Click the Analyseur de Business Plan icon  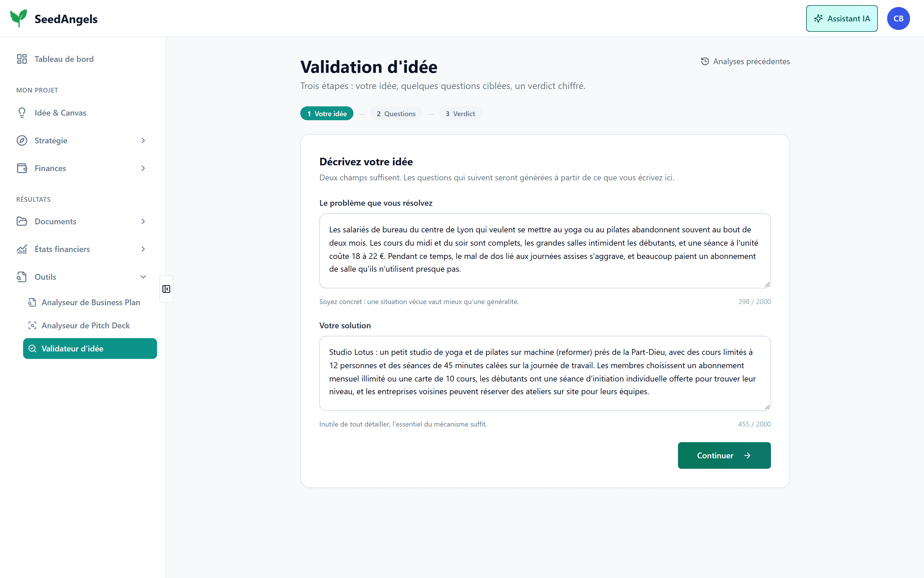[32, 302]
